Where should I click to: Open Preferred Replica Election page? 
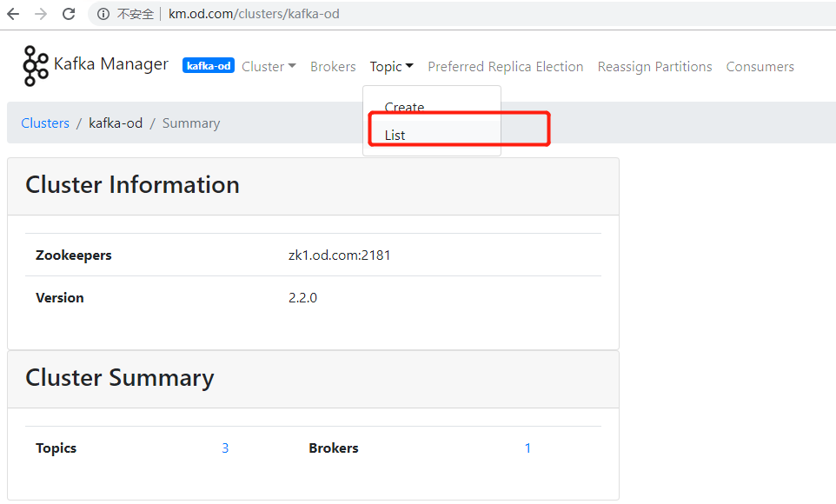(x=505, y=67)
